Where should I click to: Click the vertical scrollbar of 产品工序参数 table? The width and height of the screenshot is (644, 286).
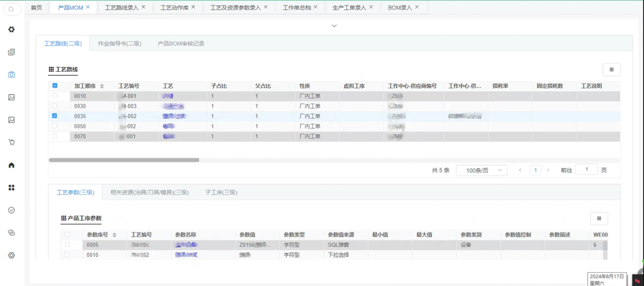[x=605, y=250]
